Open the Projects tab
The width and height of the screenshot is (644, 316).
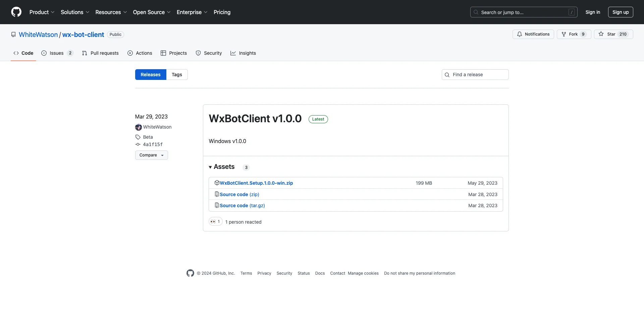coord(174,53)
